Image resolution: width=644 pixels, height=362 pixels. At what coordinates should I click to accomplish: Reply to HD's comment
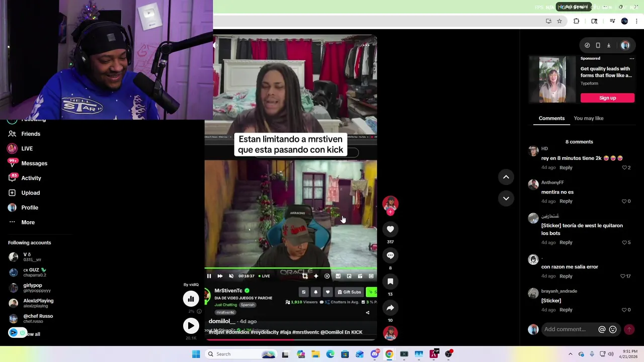coord(566,167)
